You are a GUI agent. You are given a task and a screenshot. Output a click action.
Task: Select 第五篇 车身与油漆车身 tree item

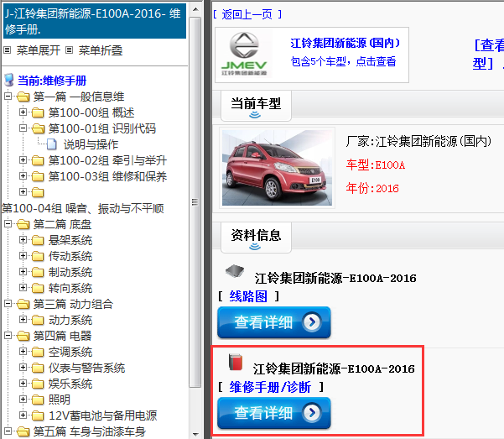[x=90, y=431]
